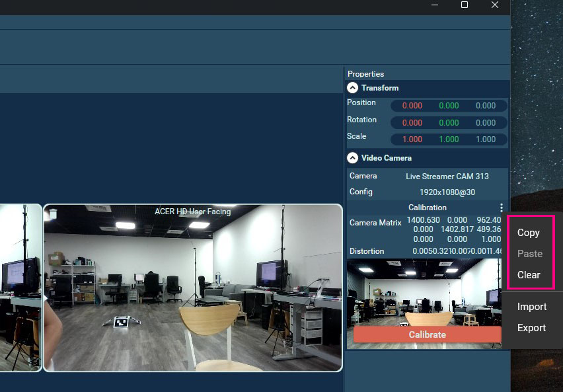Select Export in the calibration menu
This screenshot has height=392, width=563.
532,328
